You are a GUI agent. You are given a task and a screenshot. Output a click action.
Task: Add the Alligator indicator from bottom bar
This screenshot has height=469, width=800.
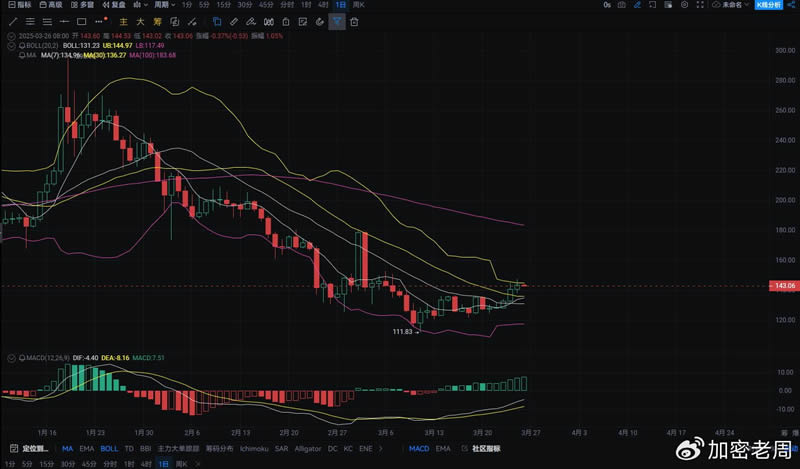[x=308, y=449]
